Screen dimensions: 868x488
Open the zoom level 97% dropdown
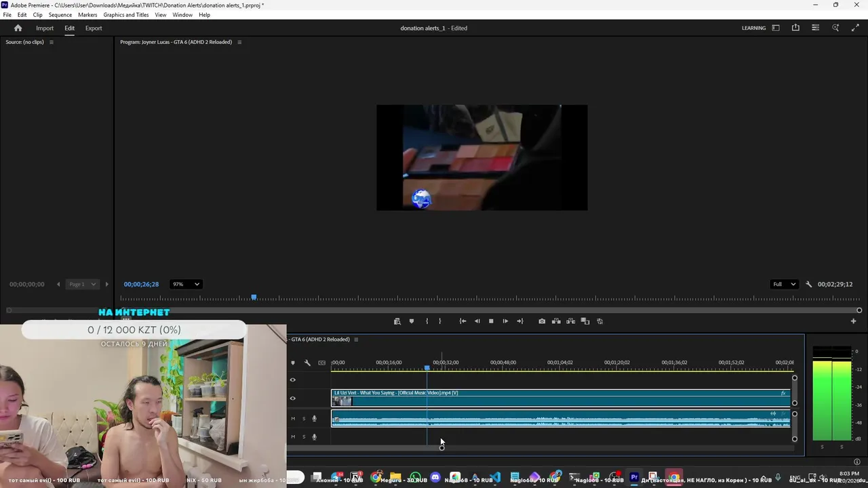[x=186, y=284]
